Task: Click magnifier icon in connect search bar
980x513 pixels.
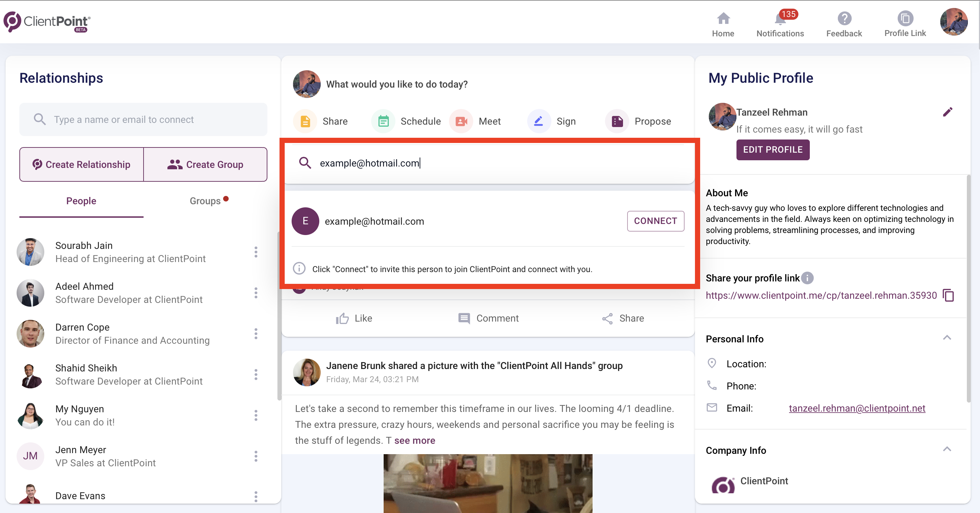Action: pyautogui.click(x=305, y=163)
